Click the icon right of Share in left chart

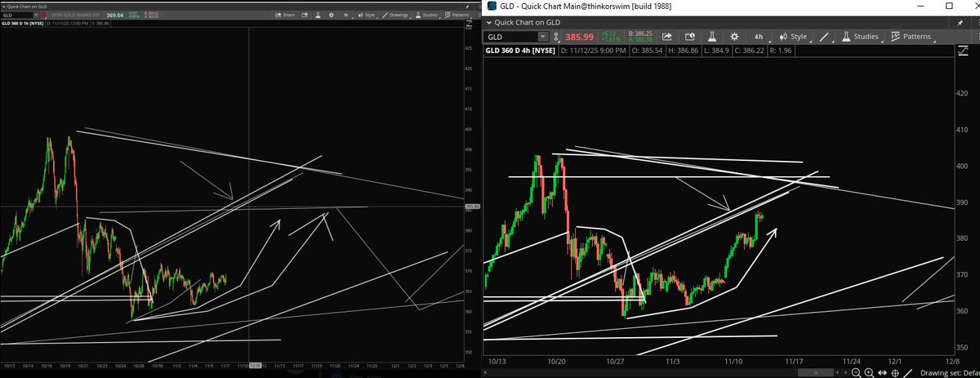click(x=304, y=15)
